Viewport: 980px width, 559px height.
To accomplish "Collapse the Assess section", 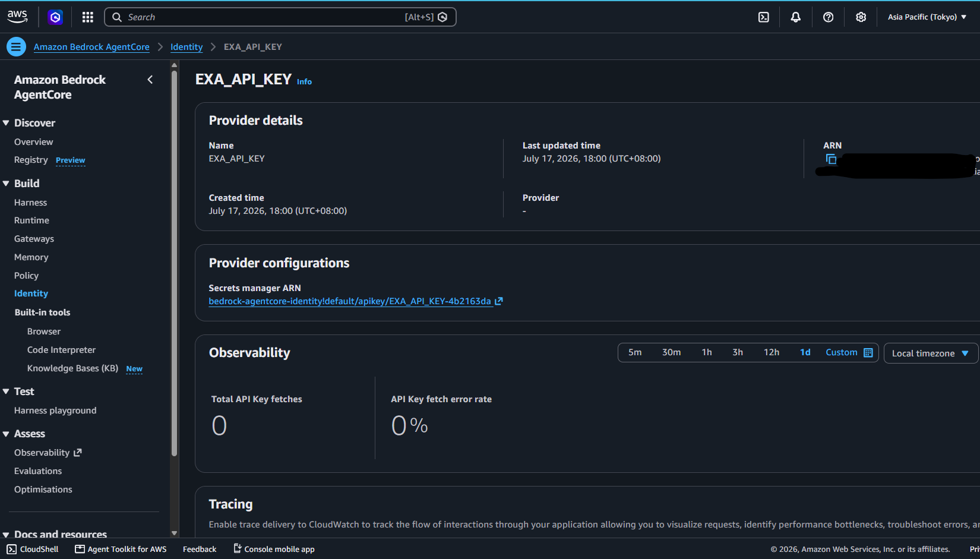I will (6, 434).
